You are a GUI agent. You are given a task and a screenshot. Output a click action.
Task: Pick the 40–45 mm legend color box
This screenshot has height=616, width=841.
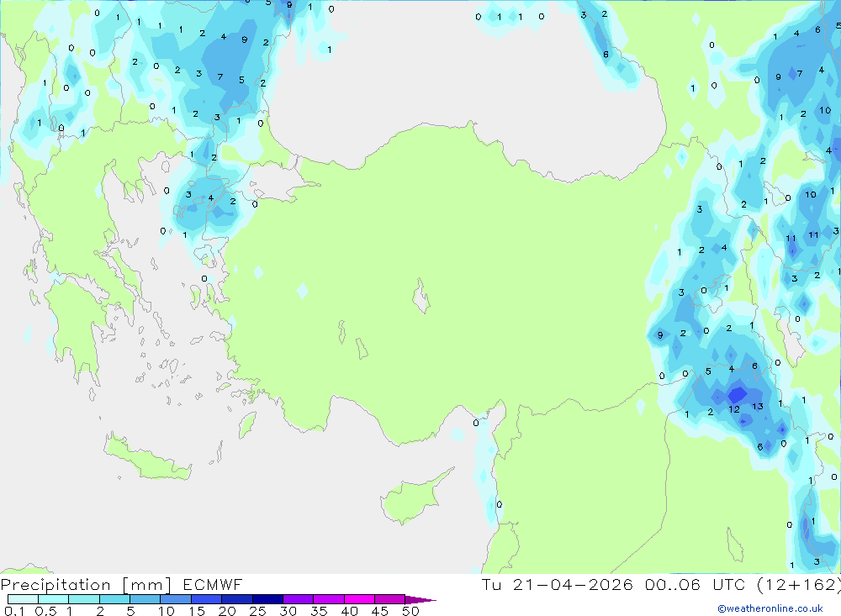click(x=359, y=599)
